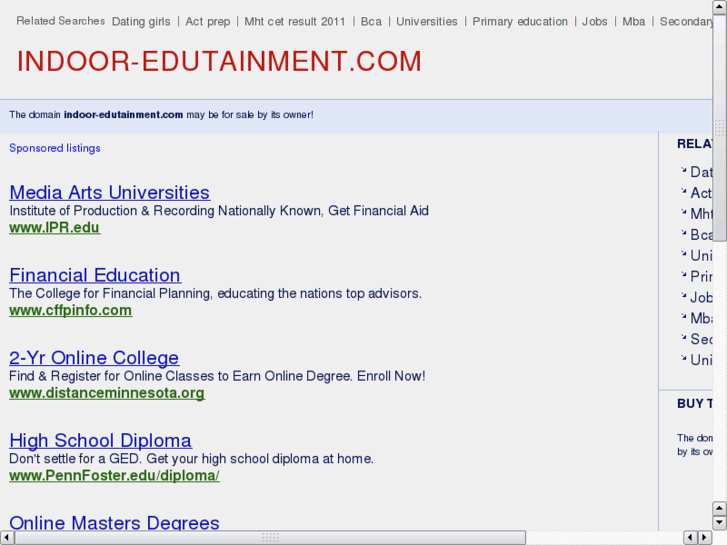Click the arrow bullet beside sidebar 'Bca'
727x545 pixels.
pos(683,233)
